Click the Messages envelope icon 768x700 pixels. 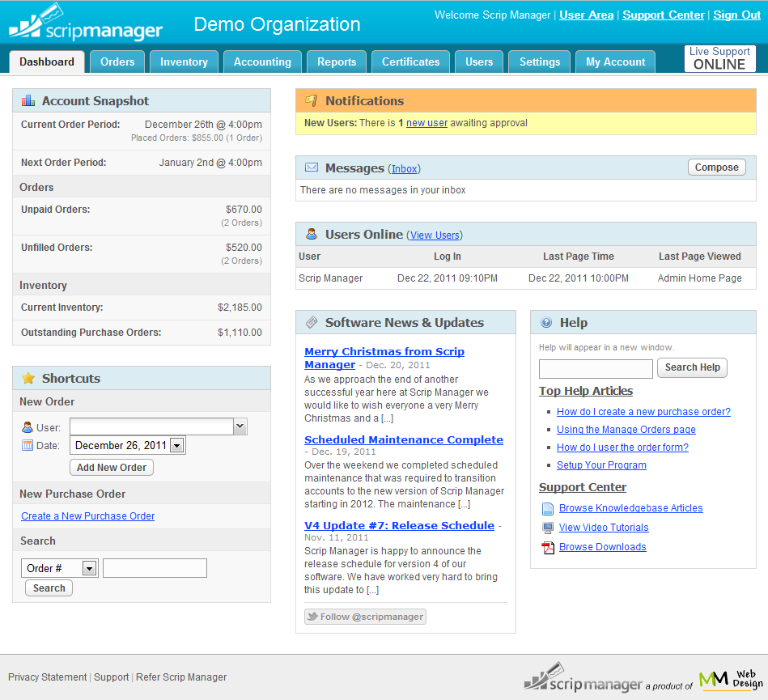[312, 168]
